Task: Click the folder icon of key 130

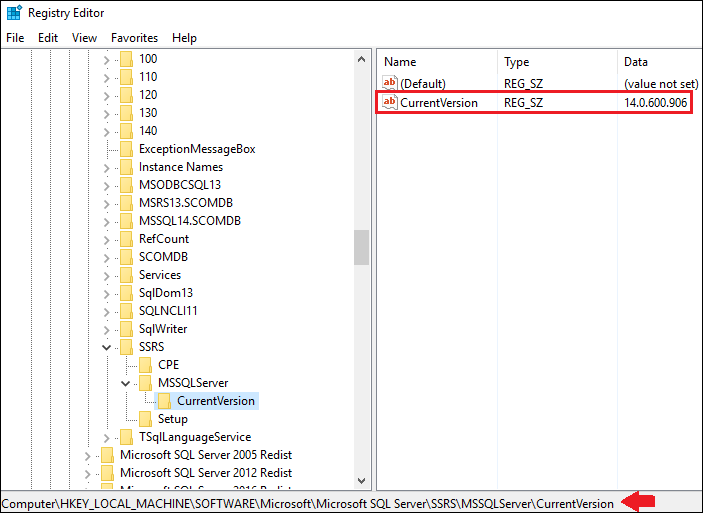Action: [x=126, y=113]
